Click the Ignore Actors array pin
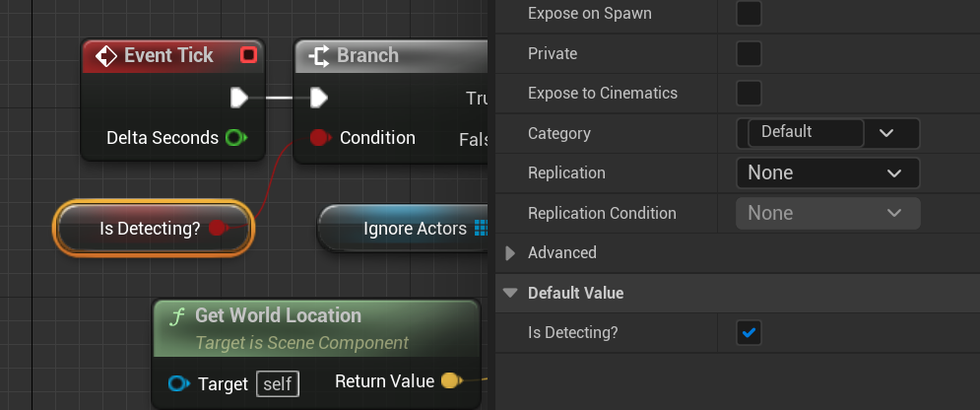The image size is (980, 410). point(481,229)
